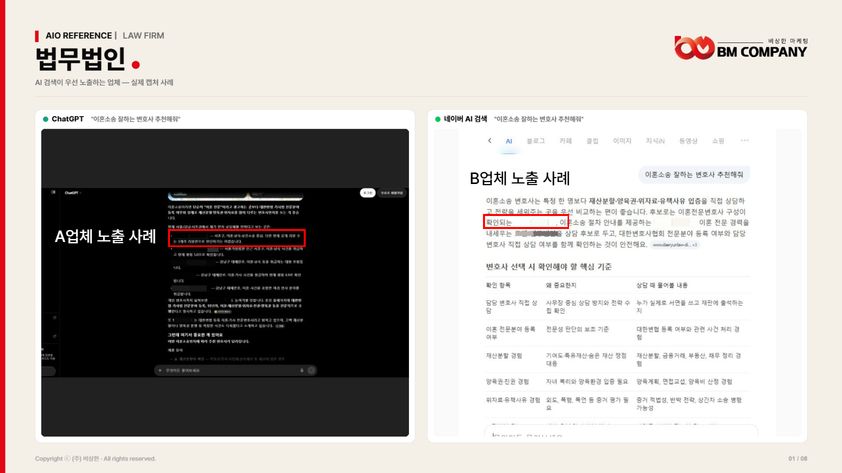Click the round voice mode button in ChatGPT
The height and width of the screenshot is (473, 842).
point(311,370)
